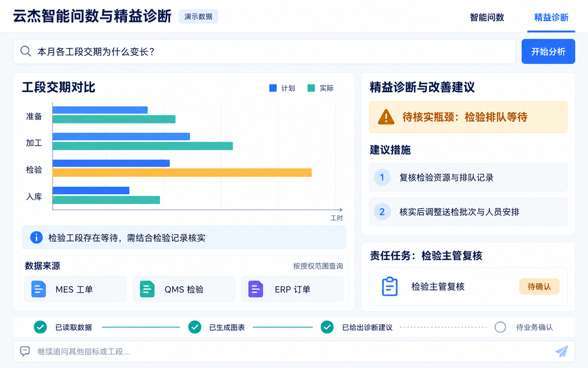The image size is (588, 368).
Task: Click the green 加工 actual bar
Action: [143, 146]
